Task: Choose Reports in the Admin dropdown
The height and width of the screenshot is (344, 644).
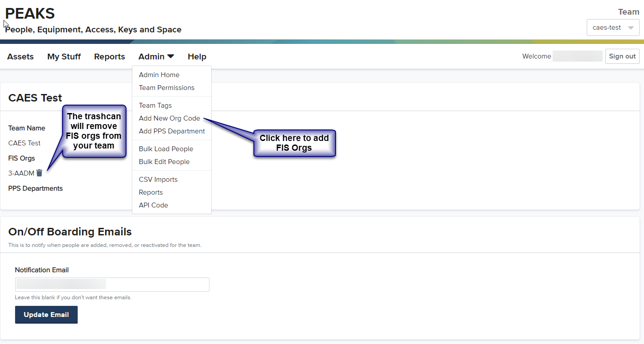Action: (x=150, y=192)
